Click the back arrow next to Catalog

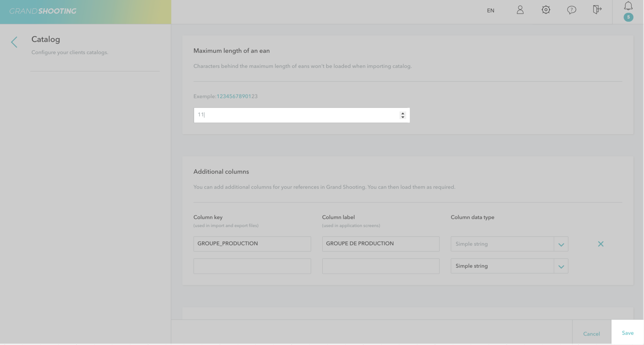14,42
